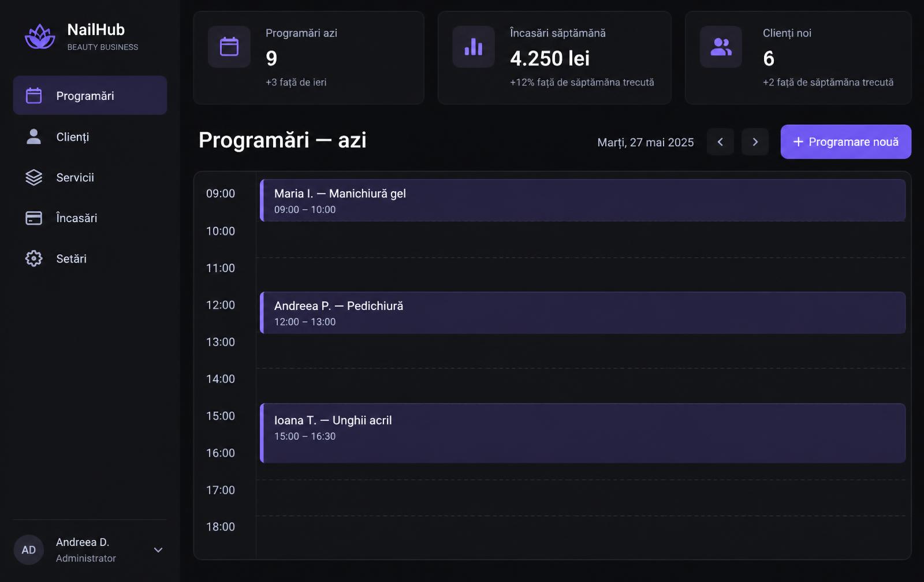Click the BEAUTY BUSINESS tagline
The height and width of the screenshot is (582, 924).
point(103,47)
